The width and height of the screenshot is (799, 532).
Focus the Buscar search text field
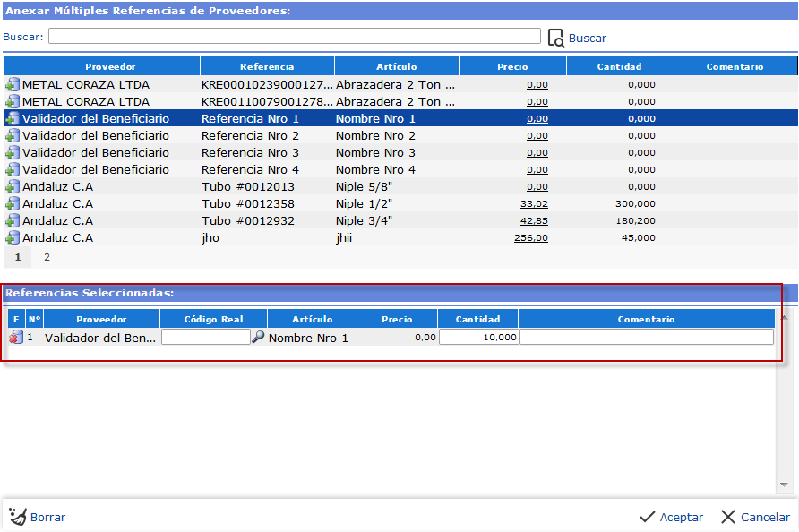(x=294, y=37)
